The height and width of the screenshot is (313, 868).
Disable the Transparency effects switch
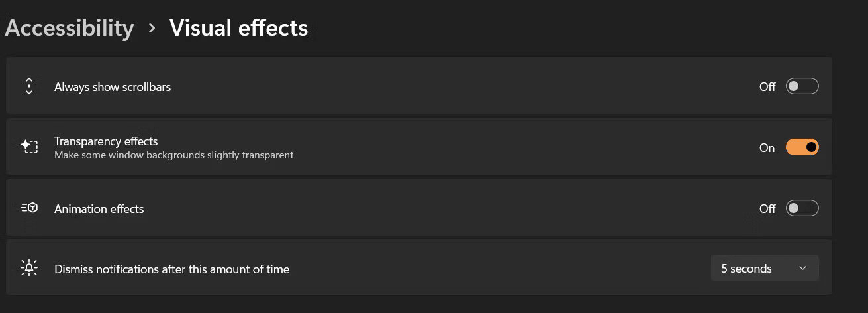click(x=802, y=147)
